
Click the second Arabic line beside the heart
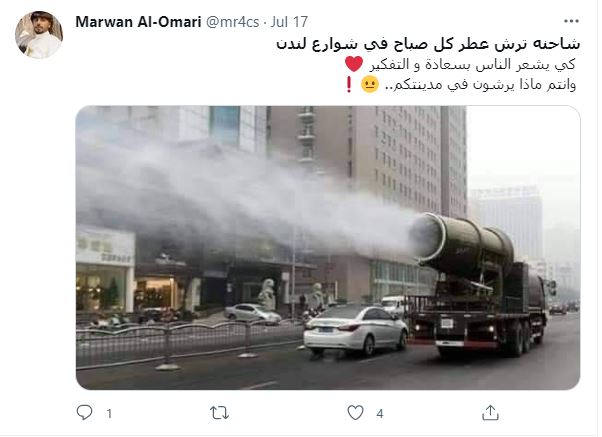click(472, 65)
